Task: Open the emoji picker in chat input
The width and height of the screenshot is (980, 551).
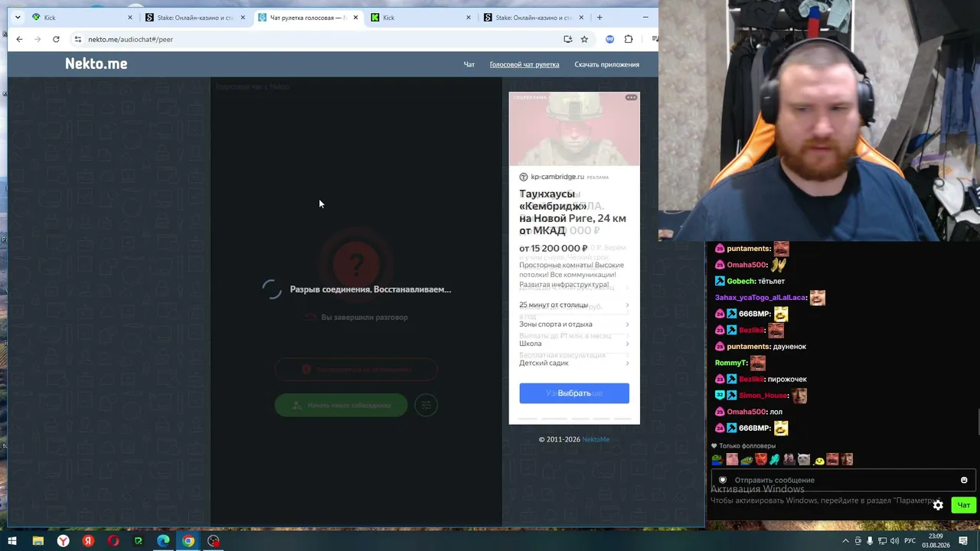Action: tap(964, 480)
